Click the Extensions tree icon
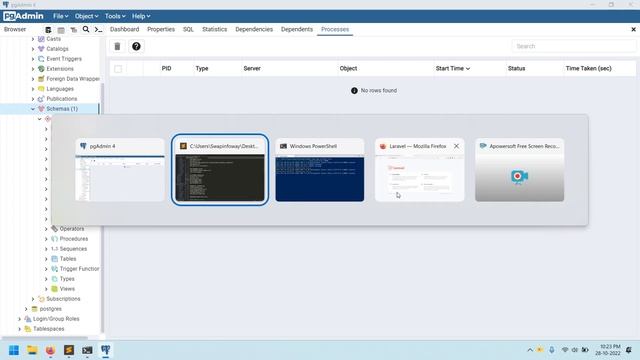640x360 pixels. click(x=41, y=69)
